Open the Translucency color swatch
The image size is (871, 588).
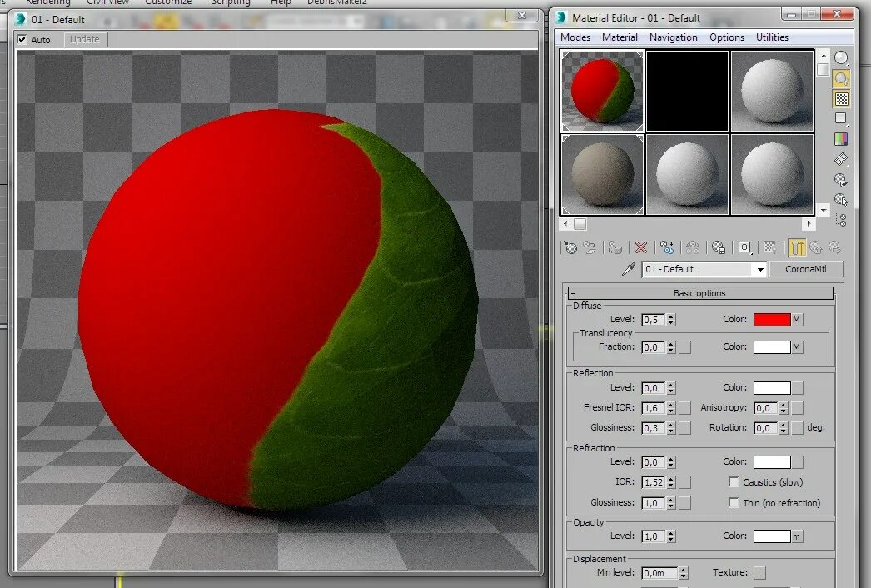coord(772,347)
